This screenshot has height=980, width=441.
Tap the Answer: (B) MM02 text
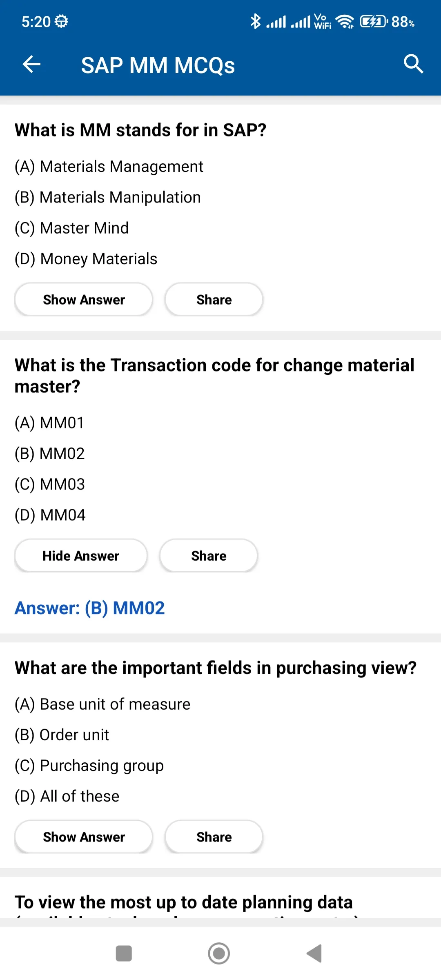point(90,608)
